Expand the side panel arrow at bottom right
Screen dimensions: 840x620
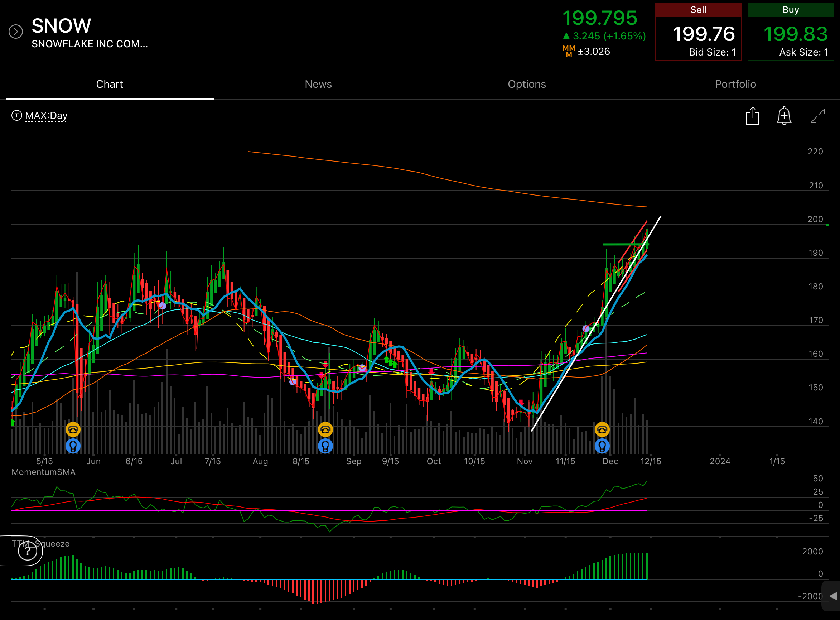coord(833,596)
